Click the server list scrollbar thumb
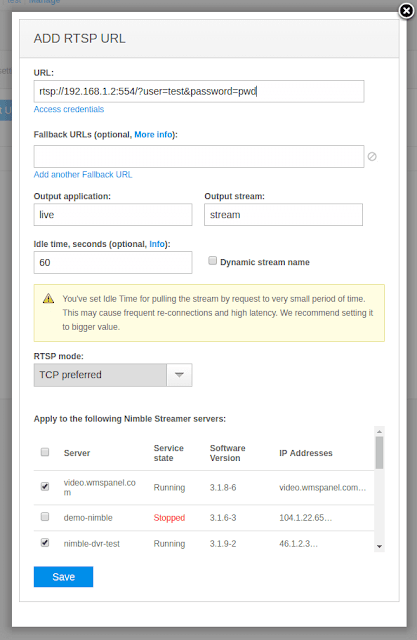The image size is (417, 640). [x=379, y=453]
